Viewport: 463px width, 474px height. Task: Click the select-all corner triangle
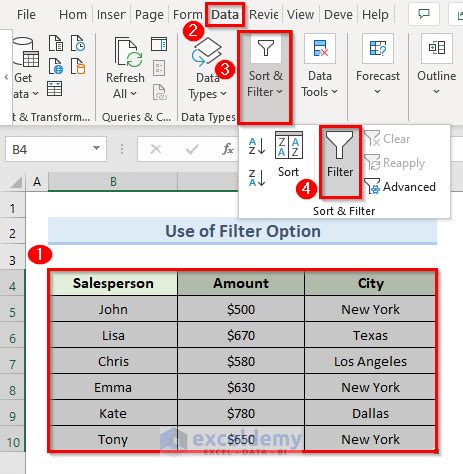(x=16, y=182)
